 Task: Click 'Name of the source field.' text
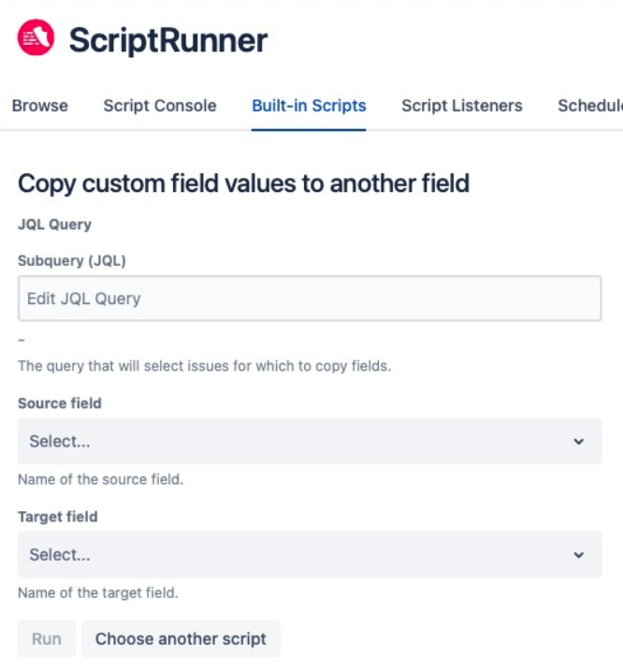tap(101, 479)
